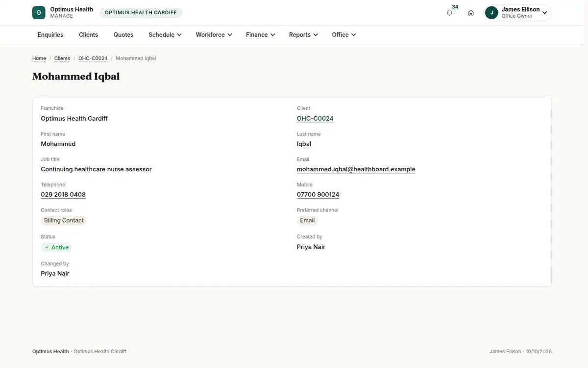
Task: Click the green Optimus Health logo
Action: 39,13
